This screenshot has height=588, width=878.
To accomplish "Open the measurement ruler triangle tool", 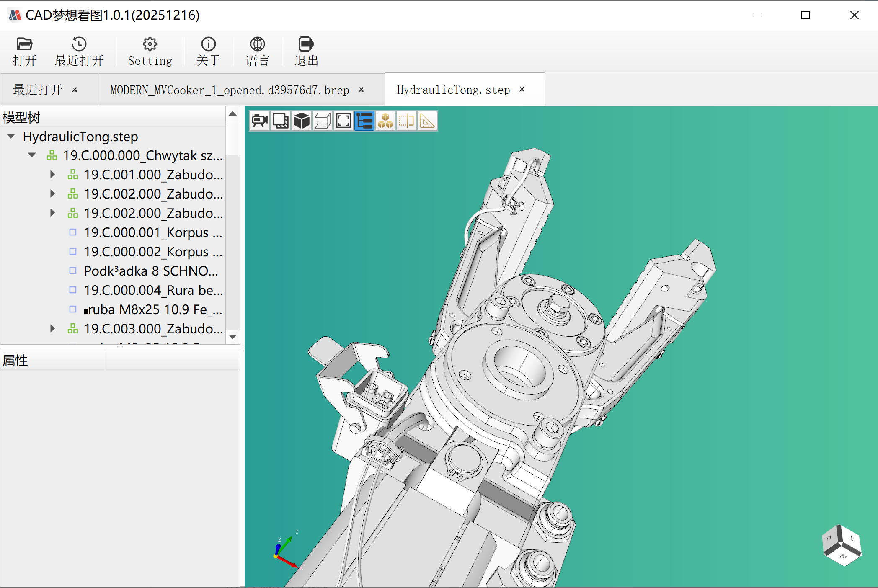I will click(x=427, y=121).
